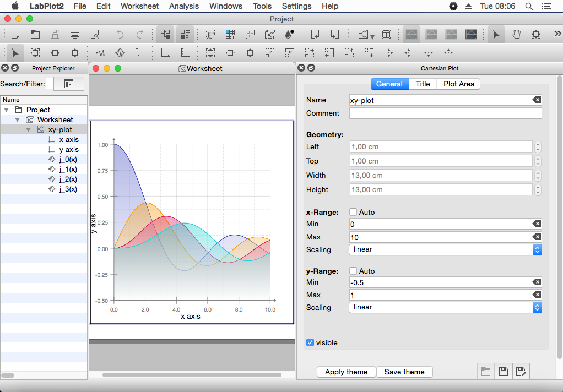The image size is (563, 392).
Task: Click the text label icon in the toolbar
Action: coord(386,34)
